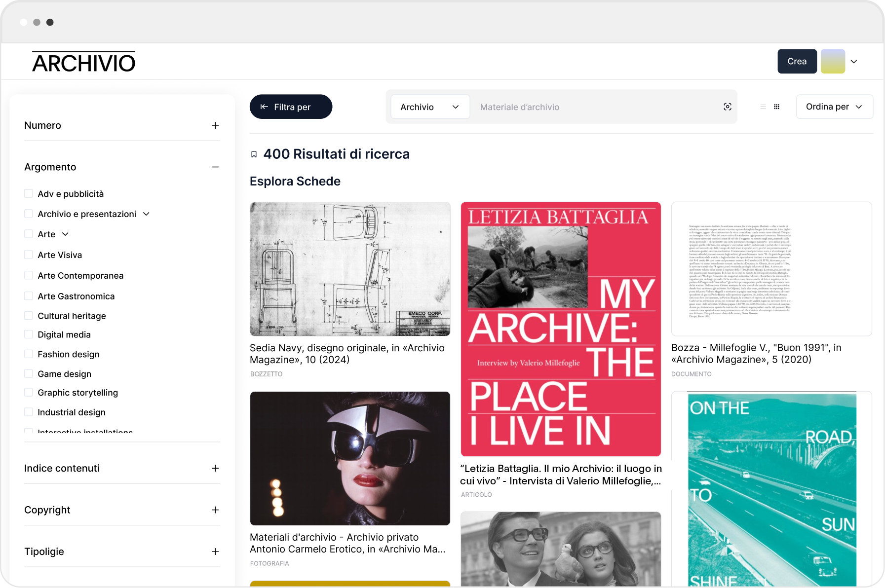The width and height of the screenshot is (885, 588).
Task: Enable the Cultural heritage filter checkbox
Action: coord(29,316)
